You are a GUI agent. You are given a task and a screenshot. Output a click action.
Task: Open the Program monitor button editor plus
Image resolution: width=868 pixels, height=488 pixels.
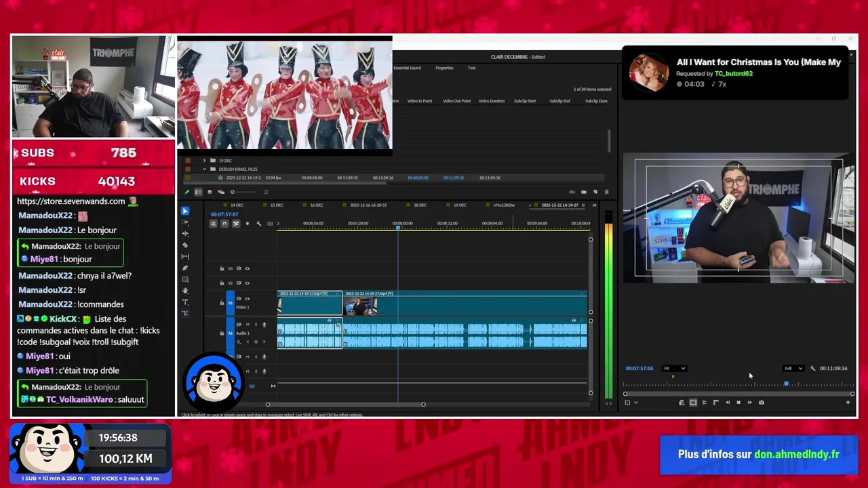848,403
